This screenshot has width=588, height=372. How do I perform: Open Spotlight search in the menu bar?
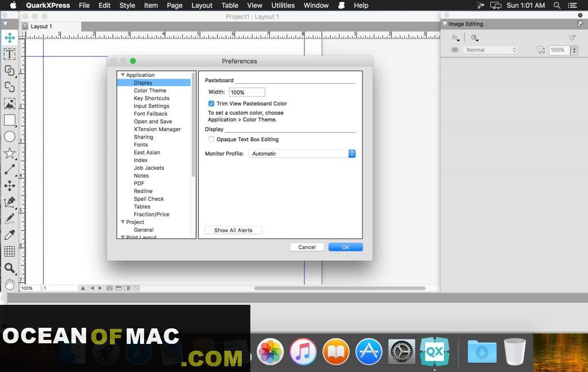[x=557, y=5]
